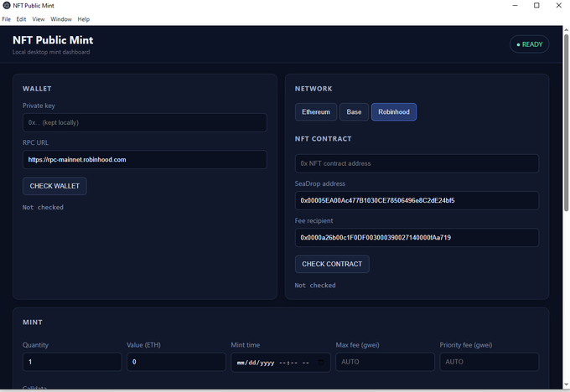Click the SeaDrop address field

pos(417,200)
